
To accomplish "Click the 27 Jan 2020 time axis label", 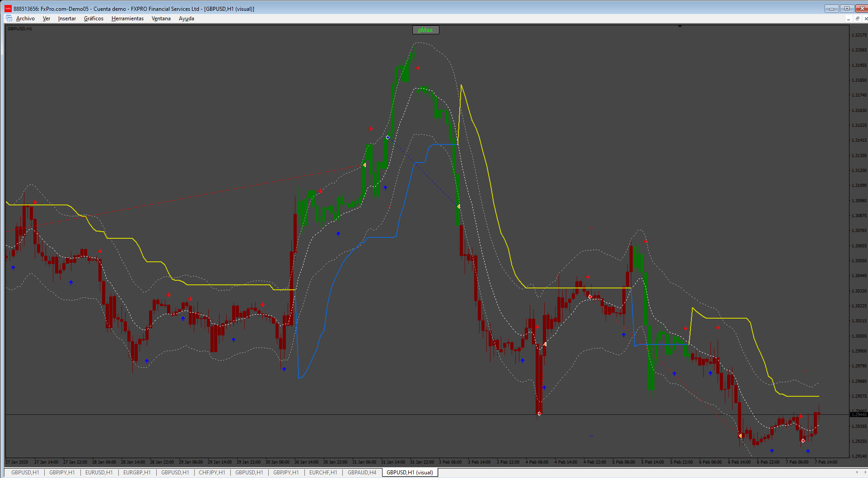I will coord(17,462).
